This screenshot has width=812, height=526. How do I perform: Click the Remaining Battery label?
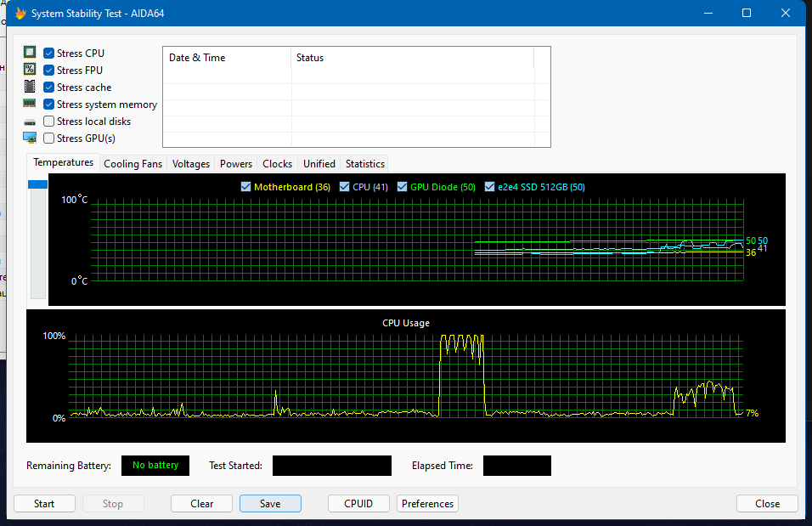[69, 466]
